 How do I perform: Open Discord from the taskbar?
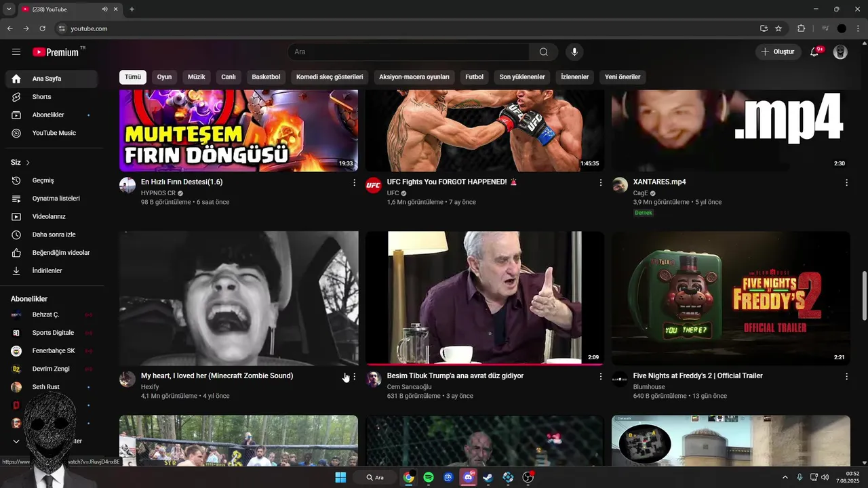point(468,477)
